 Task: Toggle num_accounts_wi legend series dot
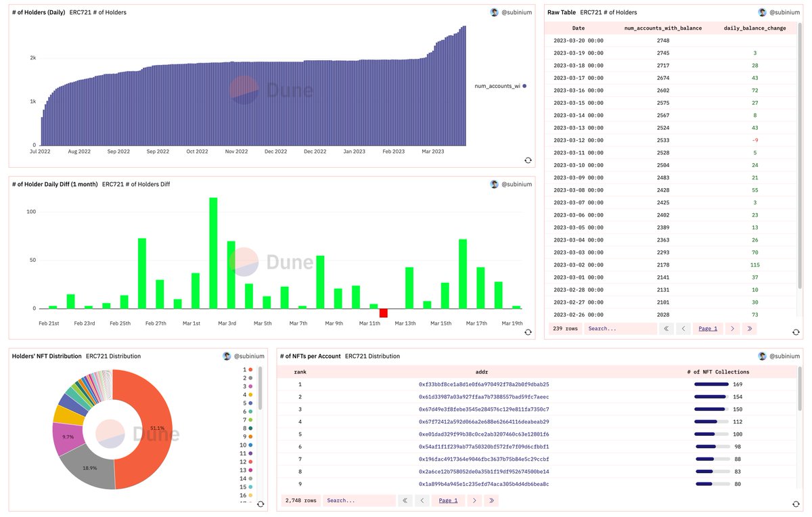pyautogui.click(x=524, y=86)
